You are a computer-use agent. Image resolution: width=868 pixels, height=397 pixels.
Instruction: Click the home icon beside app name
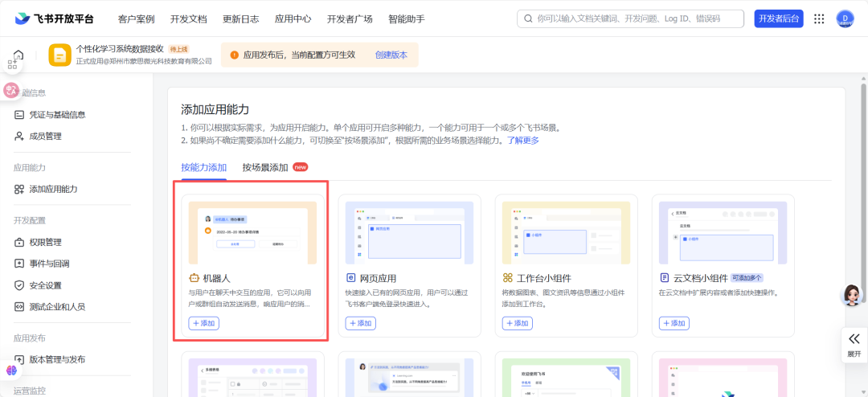coord(18,55)
